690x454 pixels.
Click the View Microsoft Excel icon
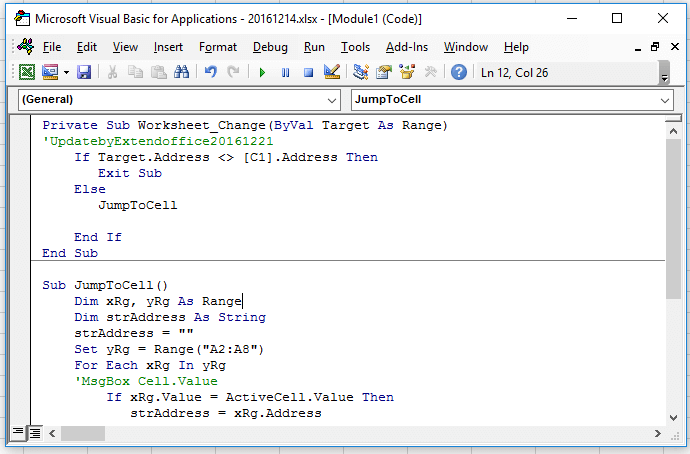[27, 72]
